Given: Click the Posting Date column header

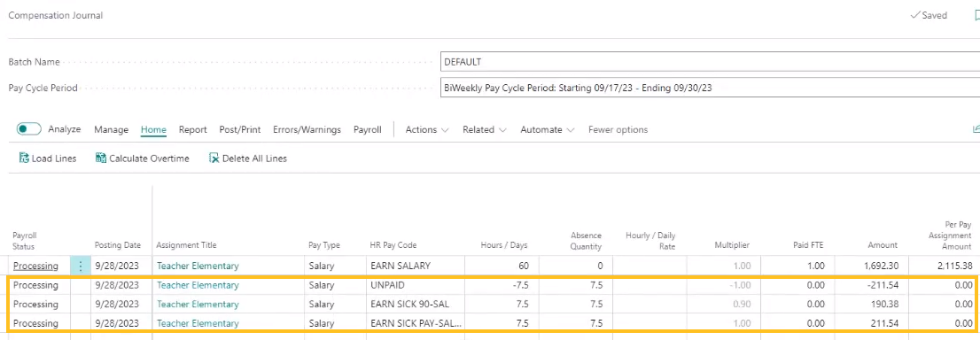Looking at the screenshot, I should (118, 245).
